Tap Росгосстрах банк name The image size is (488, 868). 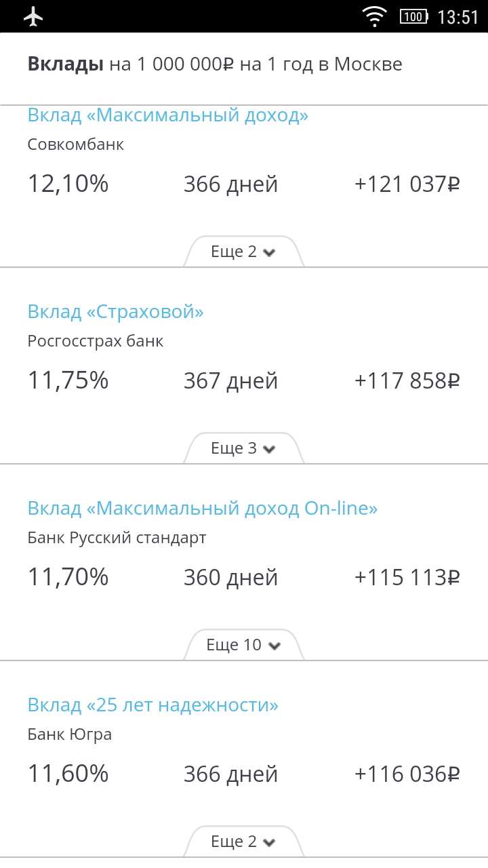(x=96, y=341)
